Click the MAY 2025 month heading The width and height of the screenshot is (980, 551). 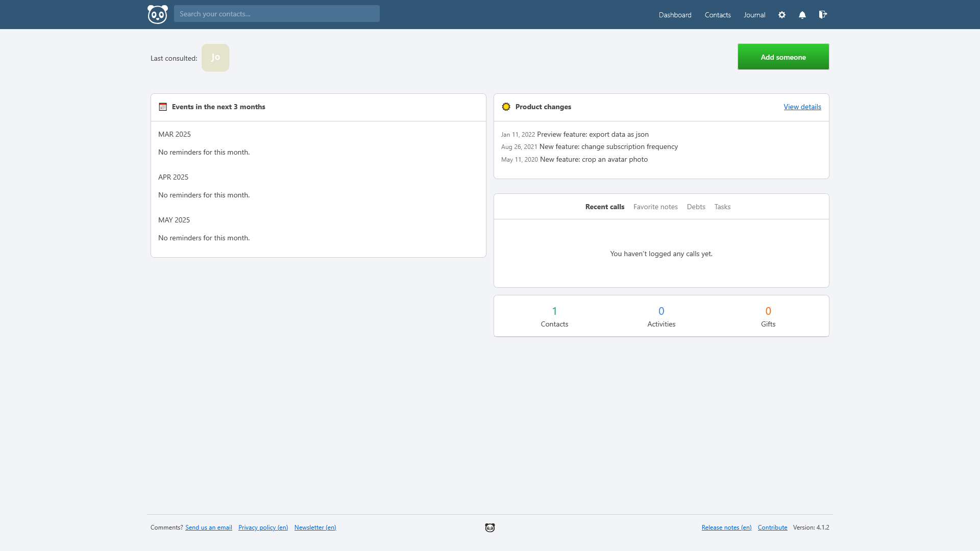click(174, 220)
